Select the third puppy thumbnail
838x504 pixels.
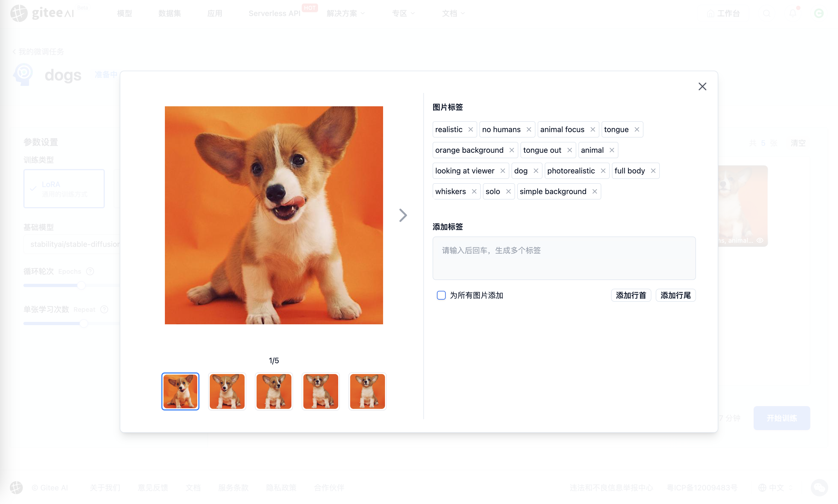click(x=274, y=391)
